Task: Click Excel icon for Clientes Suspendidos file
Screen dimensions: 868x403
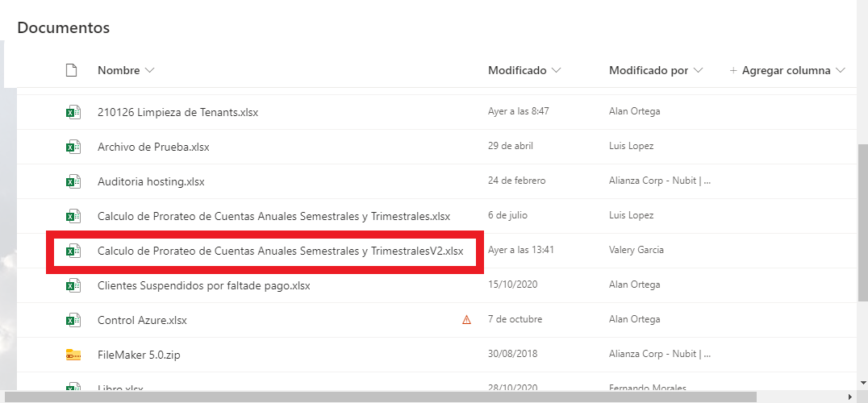Action: [x=73, y=285]
